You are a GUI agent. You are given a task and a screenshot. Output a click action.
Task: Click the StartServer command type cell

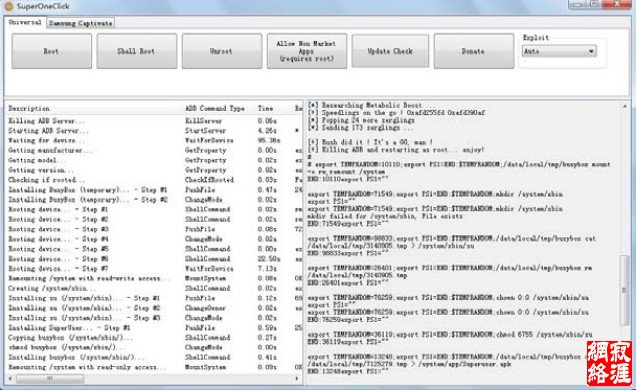(205, 130)
